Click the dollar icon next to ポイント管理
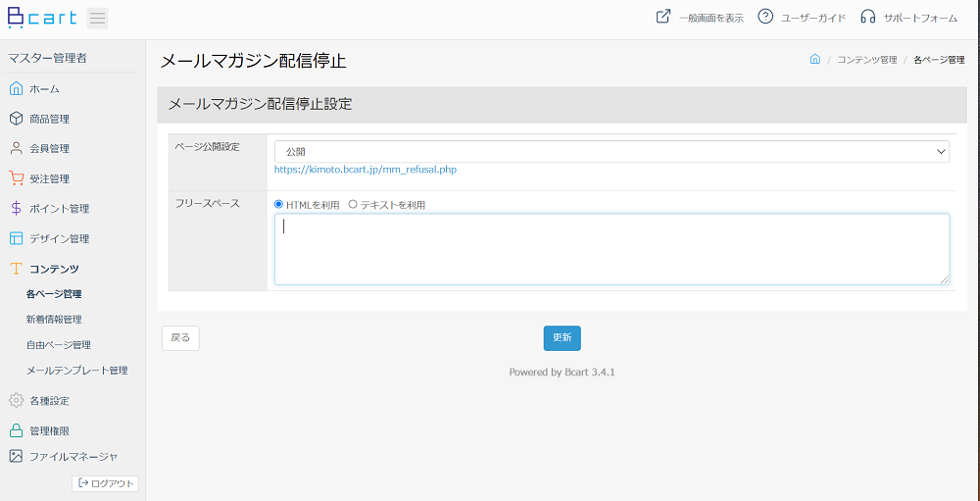Image resolution: width=980 pixels, height=501 pixels. pos(17,208)
